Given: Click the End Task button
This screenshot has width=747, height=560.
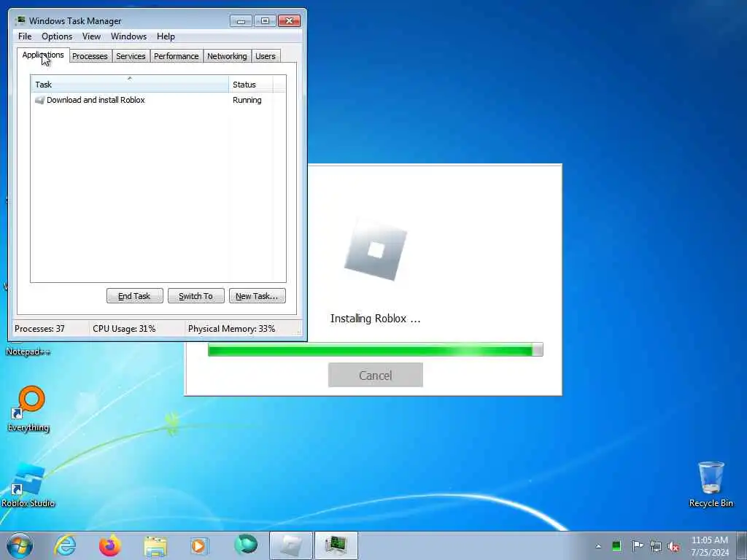Looking at the screenshot, I should [134, 296].
